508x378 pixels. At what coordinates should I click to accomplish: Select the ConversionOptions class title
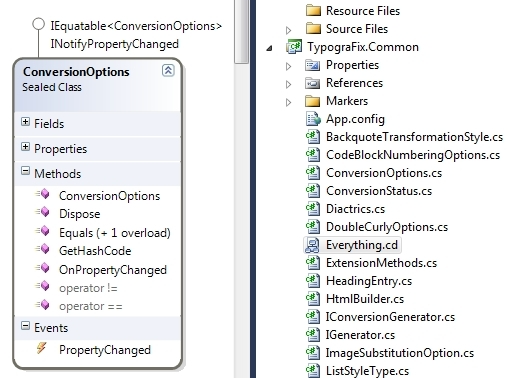pos(76,72)
